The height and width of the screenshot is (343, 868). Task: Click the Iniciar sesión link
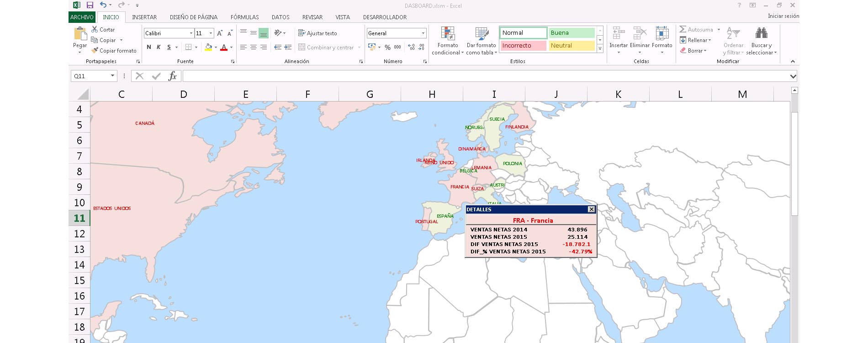[783, 16]
